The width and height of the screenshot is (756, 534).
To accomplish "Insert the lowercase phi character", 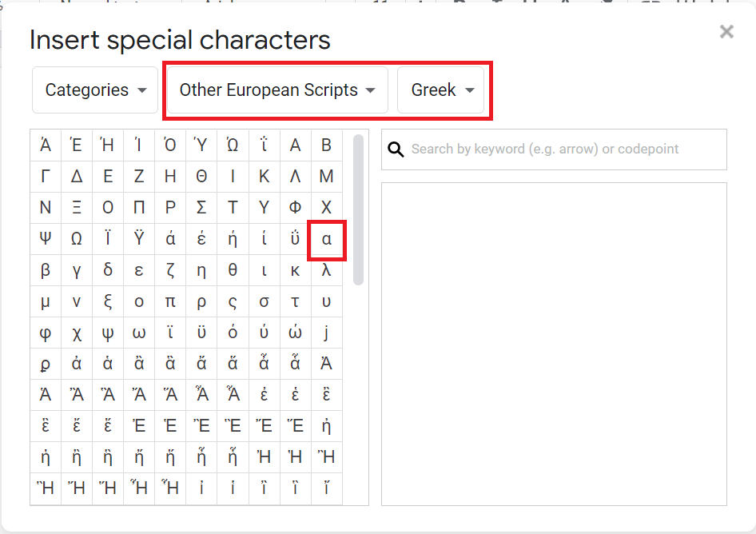I will click(x=46, y=332).
